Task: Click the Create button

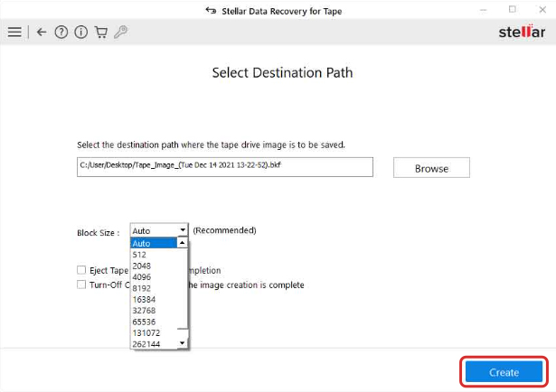Action: pyautogui.click(x=504, y=372)
